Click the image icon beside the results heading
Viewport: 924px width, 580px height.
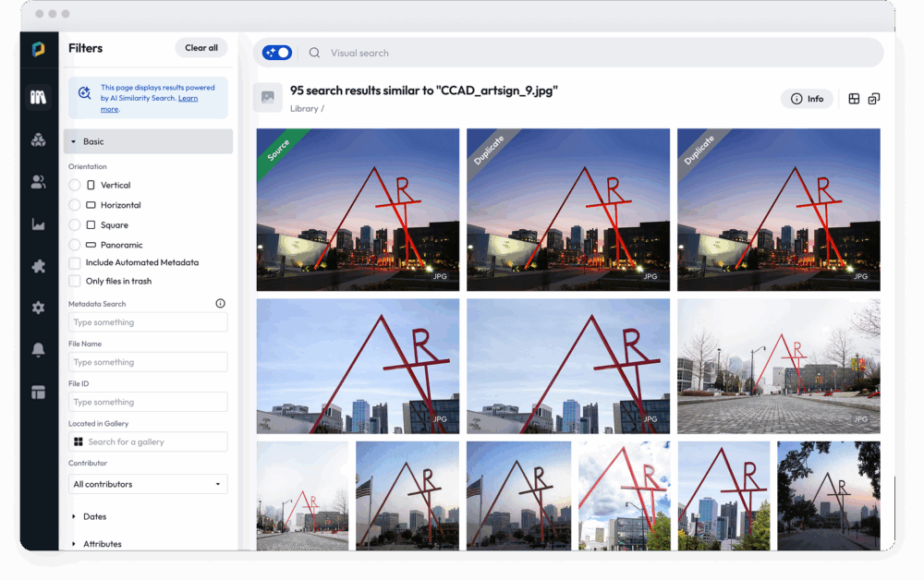click(x=268, y=97)
